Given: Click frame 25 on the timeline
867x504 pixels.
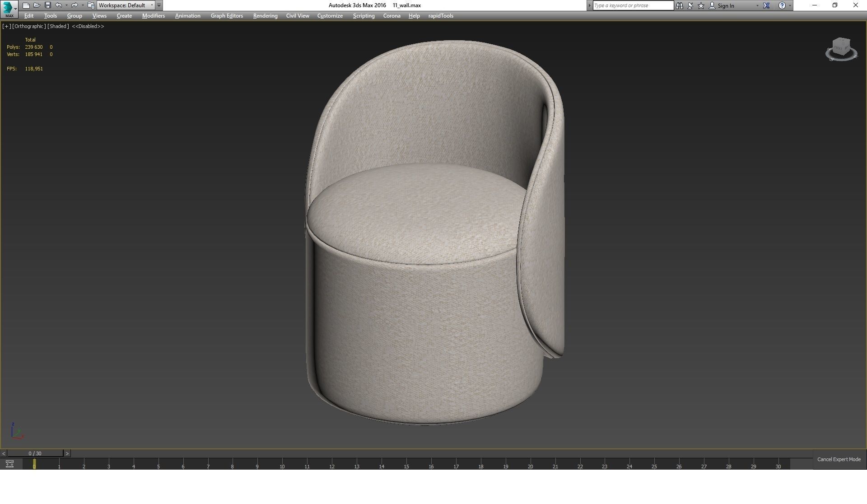Looking at the screenshot, I should click(x=654, y=467).
